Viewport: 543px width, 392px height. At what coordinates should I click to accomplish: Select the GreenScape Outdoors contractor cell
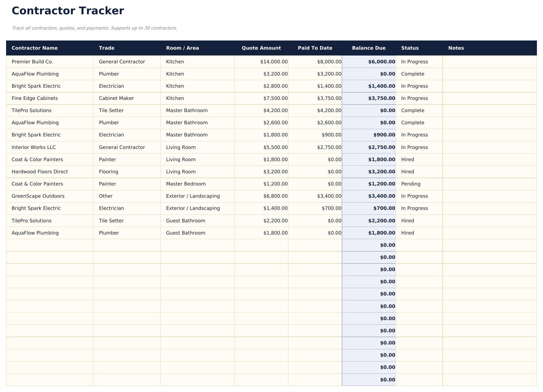click(38, 196)
